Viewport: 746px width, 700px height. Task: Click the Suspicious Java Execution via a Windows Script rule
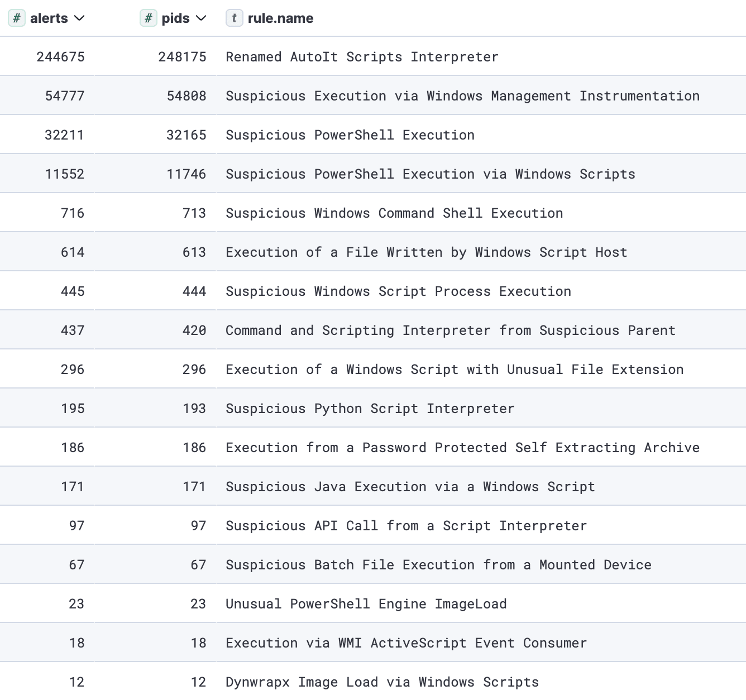(x=410, y=486)
